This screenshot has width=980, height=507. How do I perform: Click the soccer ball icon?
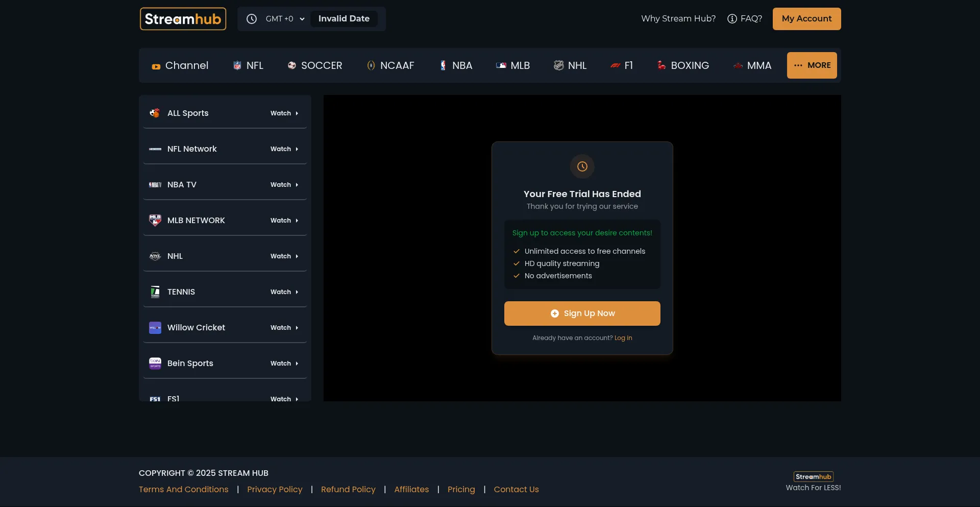(292, 65)
